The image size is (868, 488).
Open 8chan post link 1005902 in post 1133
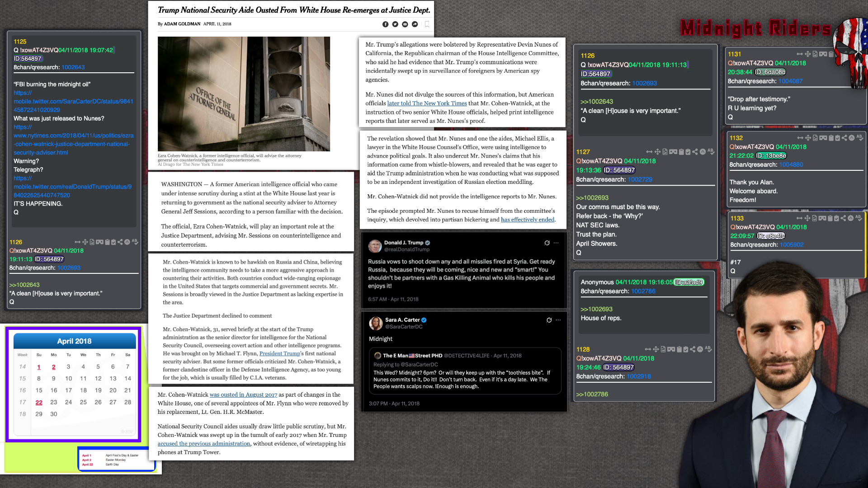click(792, 245)
